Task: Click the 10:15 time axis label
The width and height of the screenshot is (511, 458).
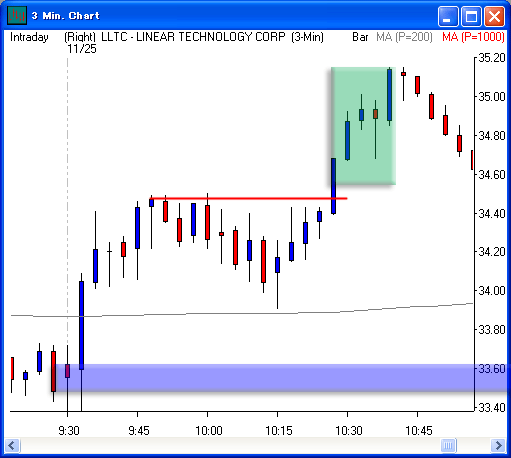Action: click(x=279, y=431)
